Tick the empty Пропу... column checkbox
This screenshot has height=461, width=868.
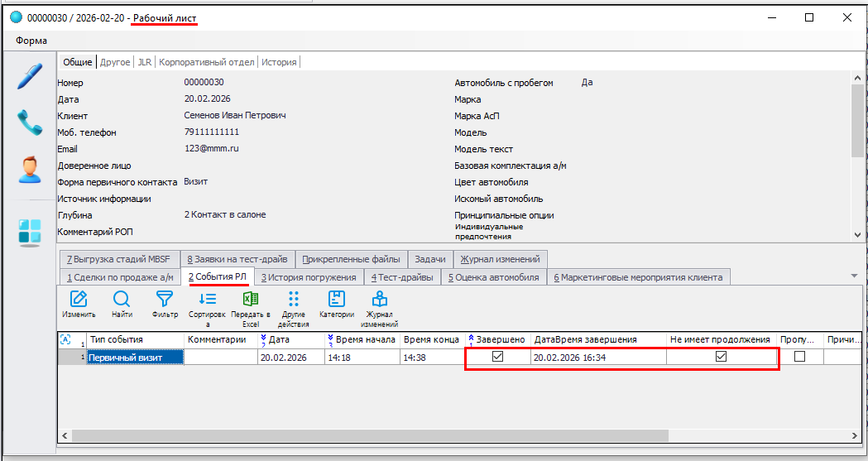(x=799, y=357)
